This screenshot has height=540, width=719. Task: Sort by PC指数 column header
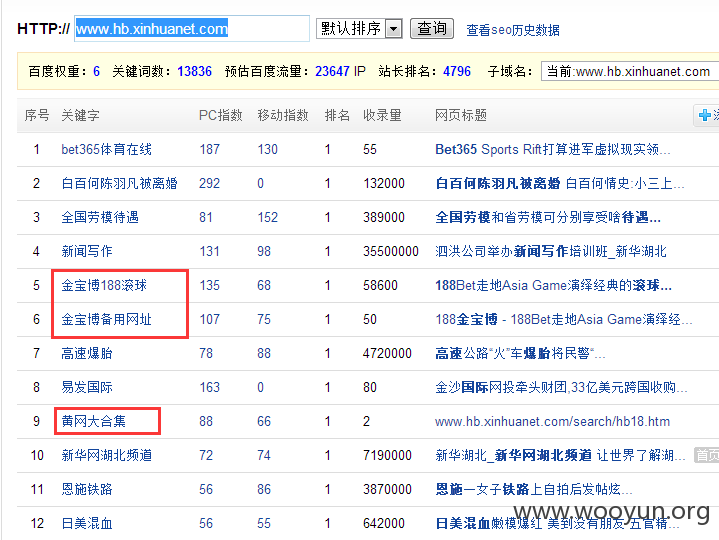[x=221, y=115]
